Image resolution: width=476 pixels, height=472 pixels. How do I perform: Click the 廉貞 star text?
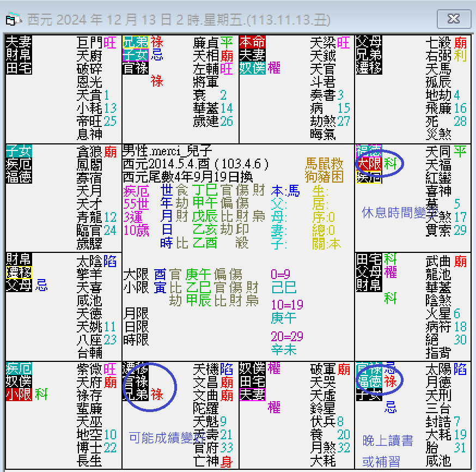click(x=206, y=43)
